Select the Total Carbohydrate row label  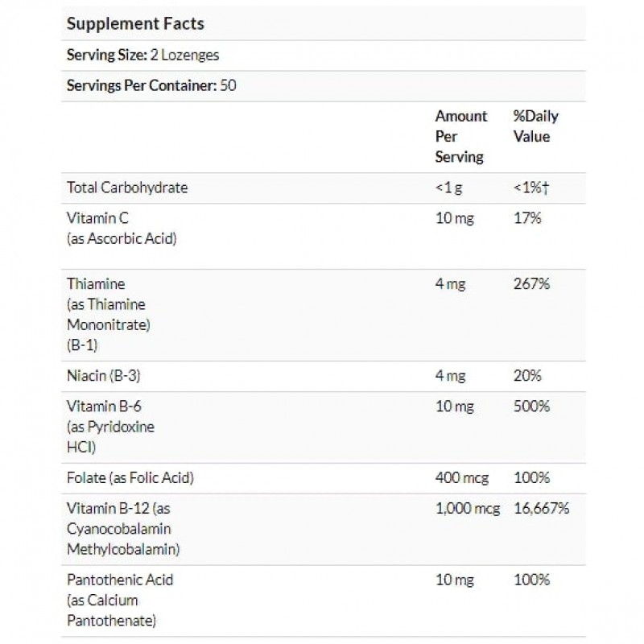point(128,188)
